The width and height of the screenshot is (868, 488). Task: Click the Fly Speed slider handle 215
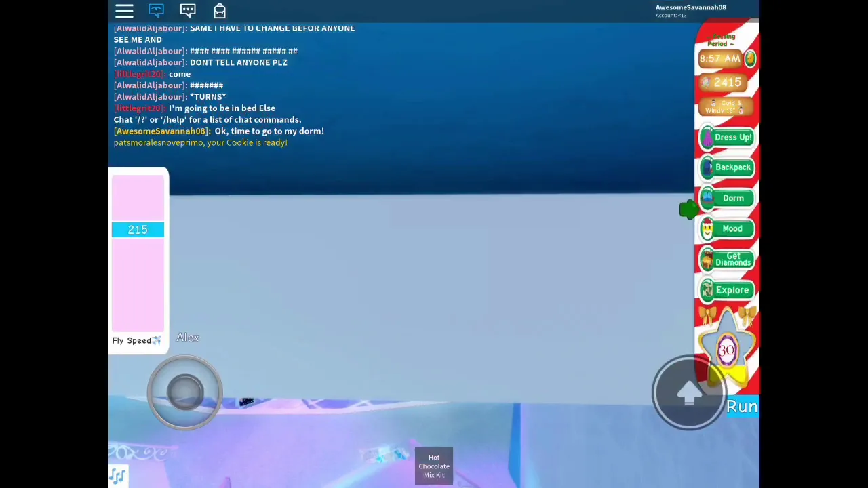coord(138,230)
